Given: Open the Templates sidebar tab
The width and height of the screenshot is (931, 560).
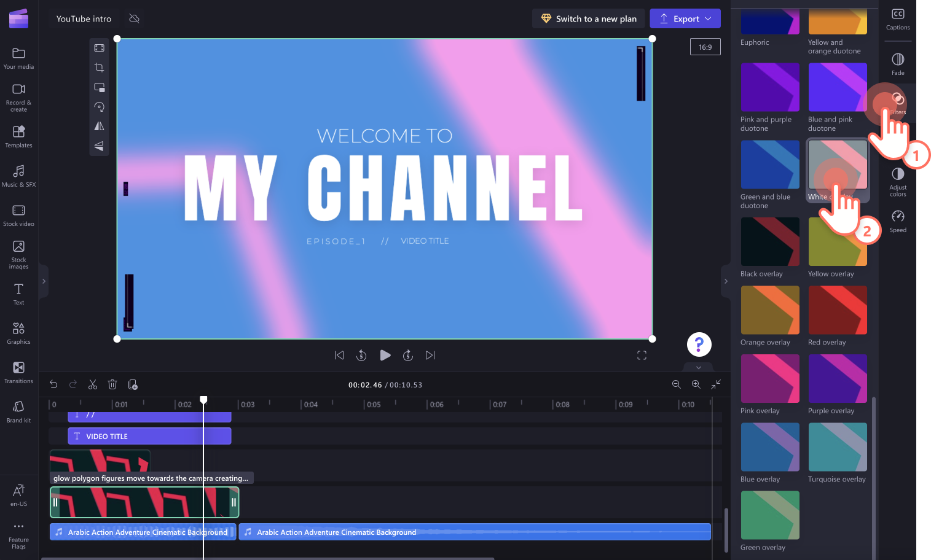Looking at the screenshot, I should point(18,136).
